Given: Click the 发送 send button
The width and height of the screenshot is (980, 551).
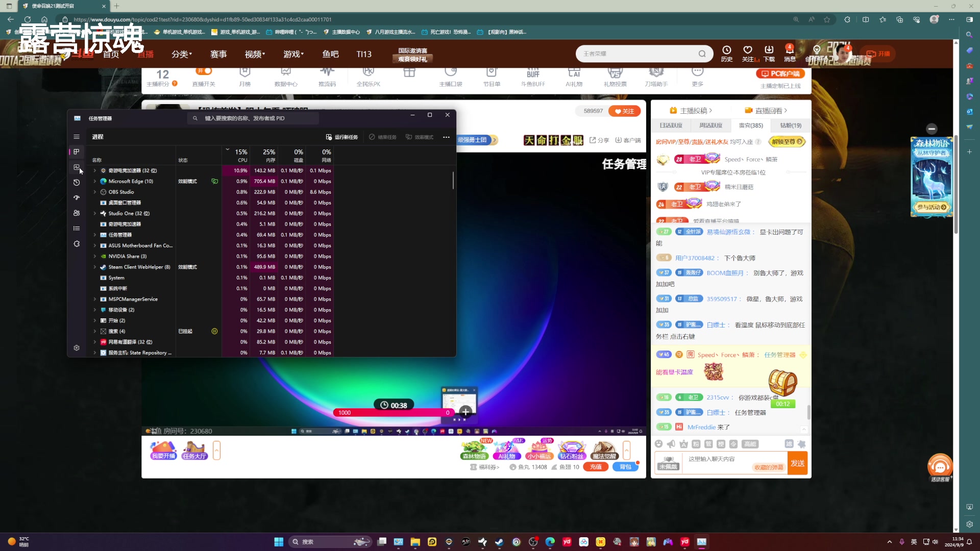Looking at the screenshot, I should coord(798,463).
